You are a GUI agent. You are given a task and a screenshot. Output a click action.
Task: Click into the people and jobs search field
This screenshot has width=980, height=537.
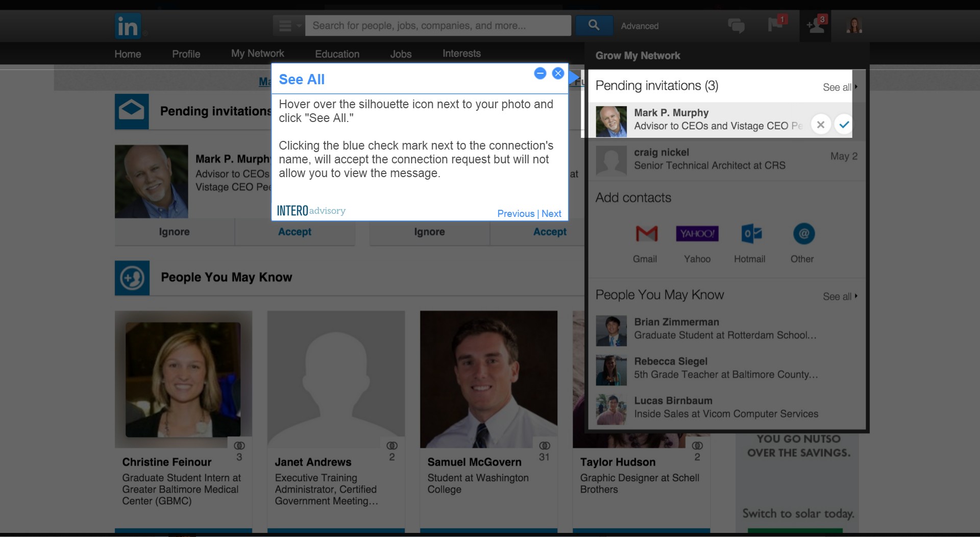[x=438, y=26]
